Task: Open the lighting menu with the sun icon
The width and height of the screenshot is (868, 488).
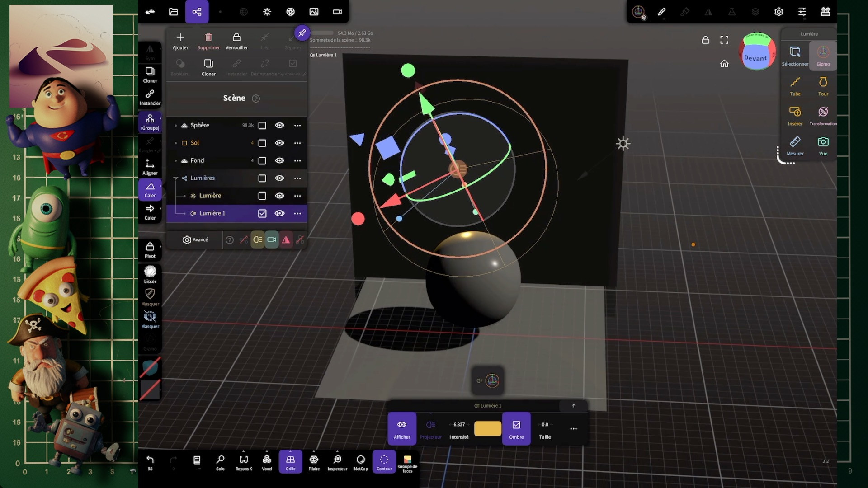Action: click(x=267, y=12)
